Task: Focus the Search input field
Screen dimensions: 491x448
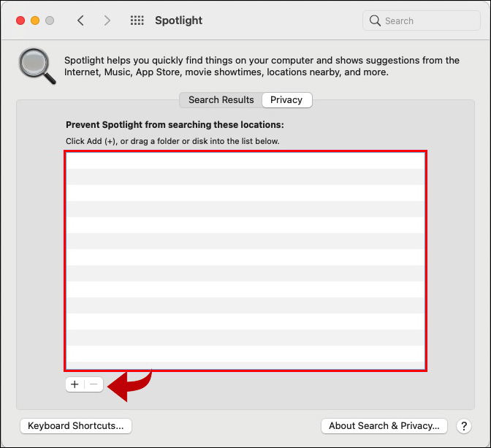Action: (421, 20)
